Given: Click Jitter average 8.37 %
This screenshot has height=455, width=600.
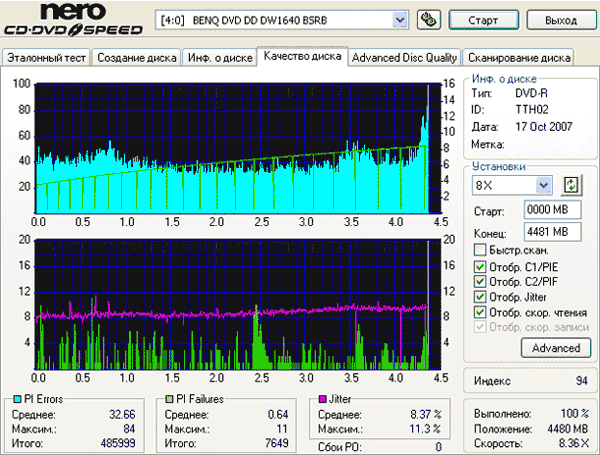Looking at the screenshot, I should coord(426,414).
